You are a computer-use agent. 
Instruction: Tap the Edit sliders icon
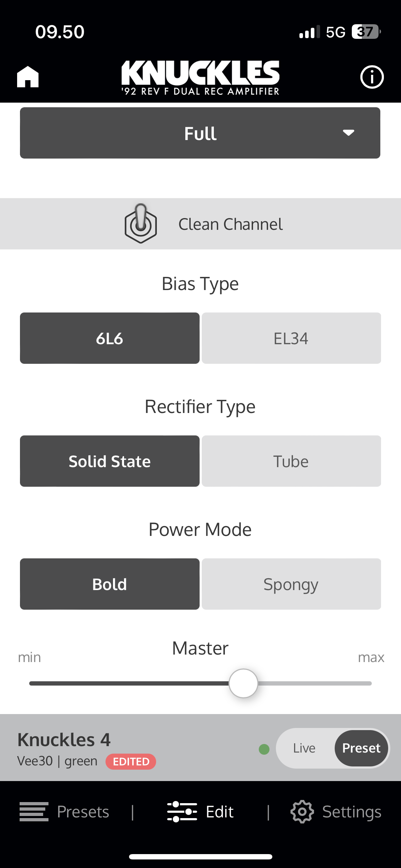click(182, 812)
